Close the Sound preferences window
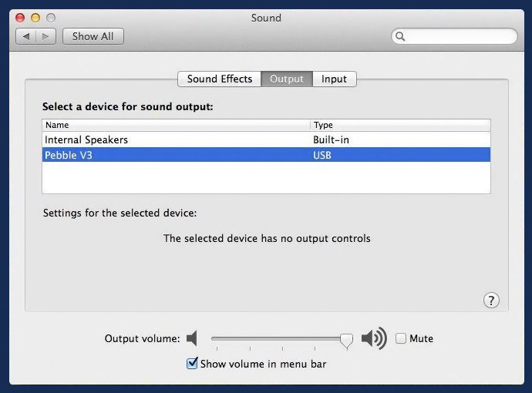This screenshot has width=532, height=393. [21, 18]
